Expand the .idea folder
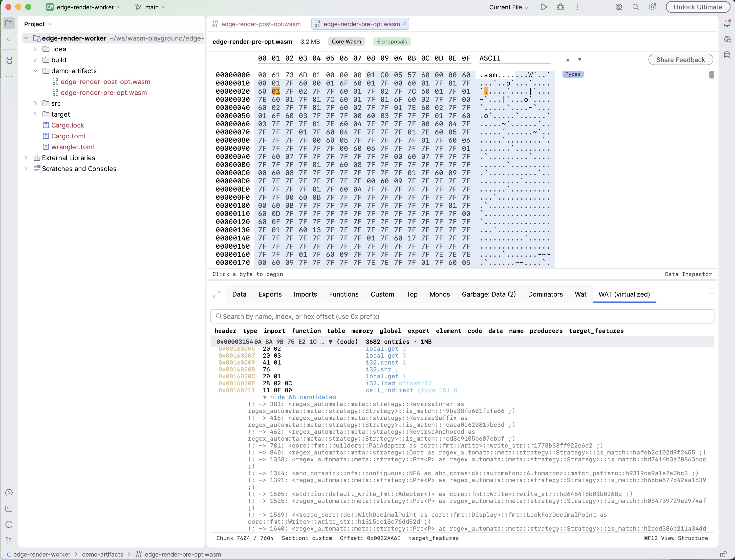This screenshot has width=735, height=560. tap(36, 49)
